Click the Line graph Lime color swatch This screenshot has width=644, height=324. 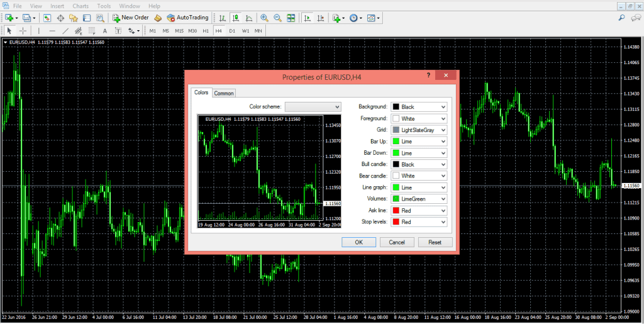396,187
